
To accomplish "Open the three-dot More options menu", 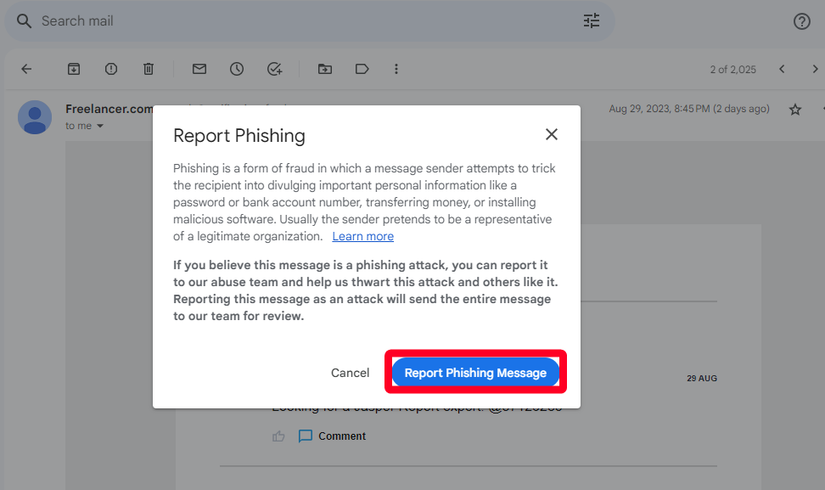I will pos(397,69).
